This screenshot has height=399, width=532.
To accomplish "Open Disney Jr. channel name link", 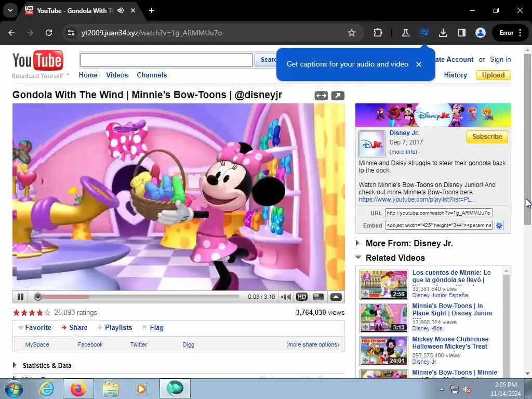I will tap(404, 133).
